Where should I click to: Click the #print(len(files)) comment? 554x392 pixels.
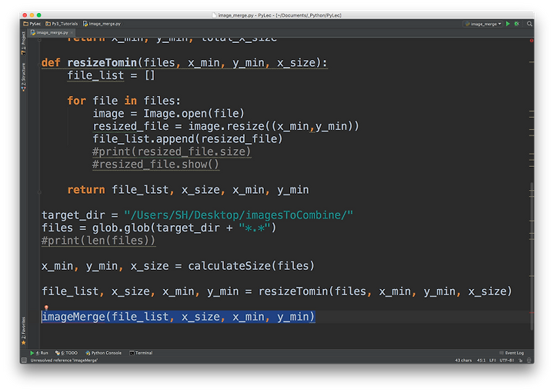click(98, 241)
